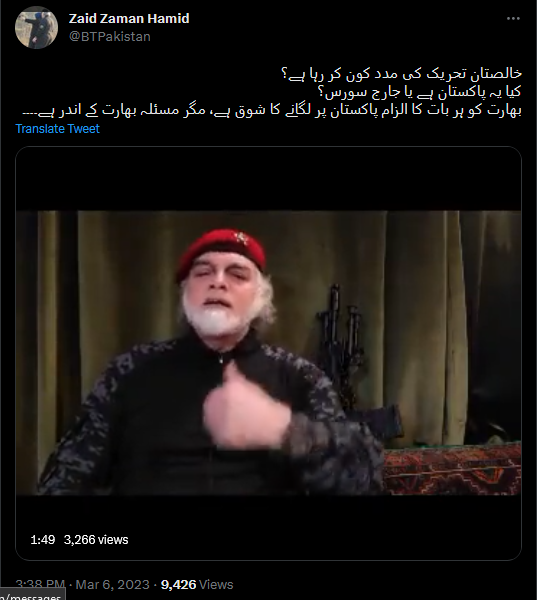The width and height of the screenshot is (537, 600).
Task: Click the black letterbox above the video frame
Action: [268, 178]
